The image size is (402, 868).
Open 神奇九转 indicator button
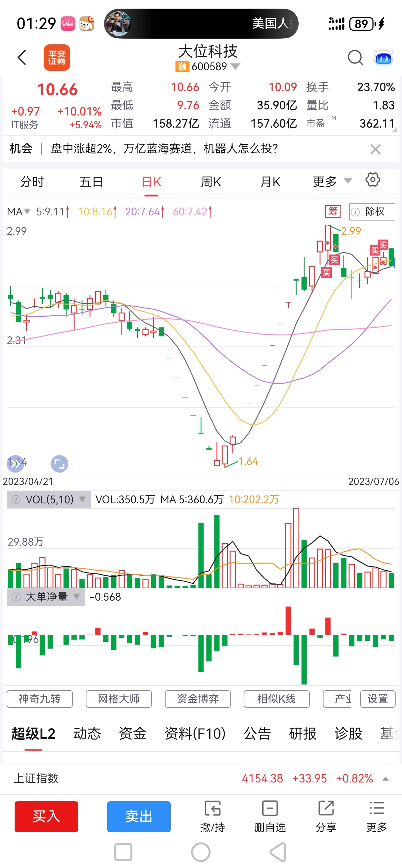(x=40, y=699)
